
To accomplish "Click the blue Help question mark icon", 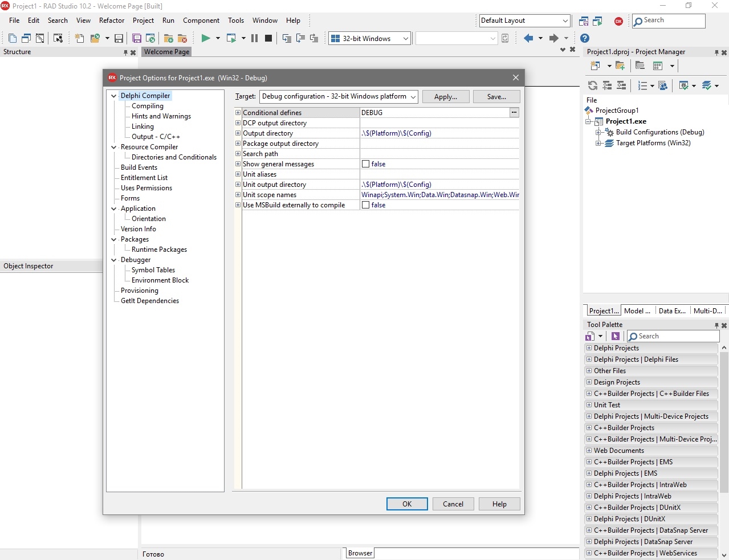I will 585,38.
